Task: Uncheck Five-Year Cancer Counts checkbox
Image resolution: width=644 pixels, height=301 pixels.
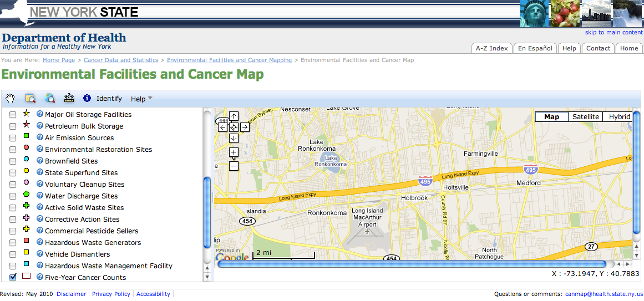Action: [x=13, y=278]
